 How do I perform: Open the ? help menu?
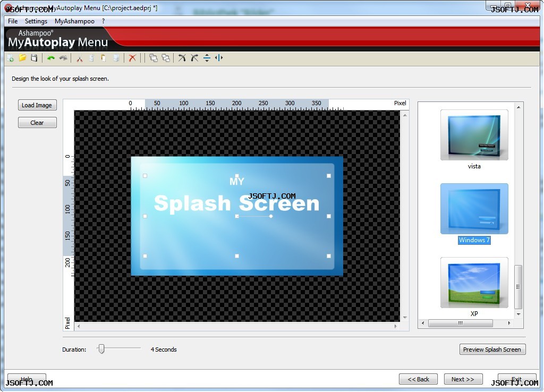[x=104, y=21]
